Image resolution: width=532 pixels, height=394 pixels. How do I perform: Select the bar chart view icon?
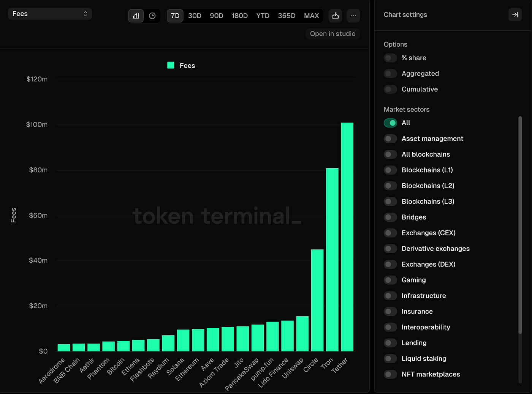pos(136,16)
